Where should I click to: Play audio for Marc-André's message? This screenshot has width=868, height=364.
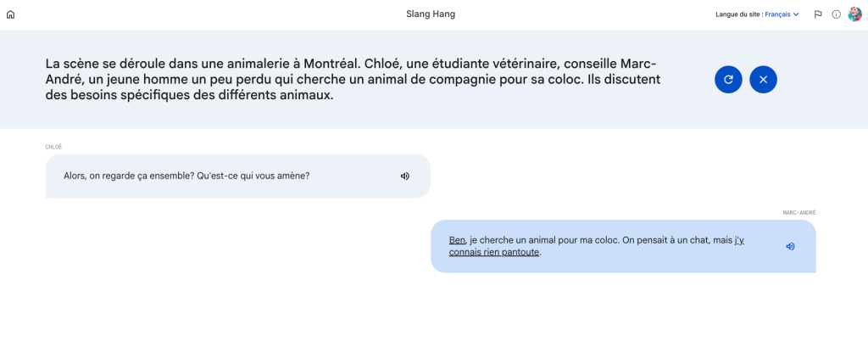coord(790,246)
